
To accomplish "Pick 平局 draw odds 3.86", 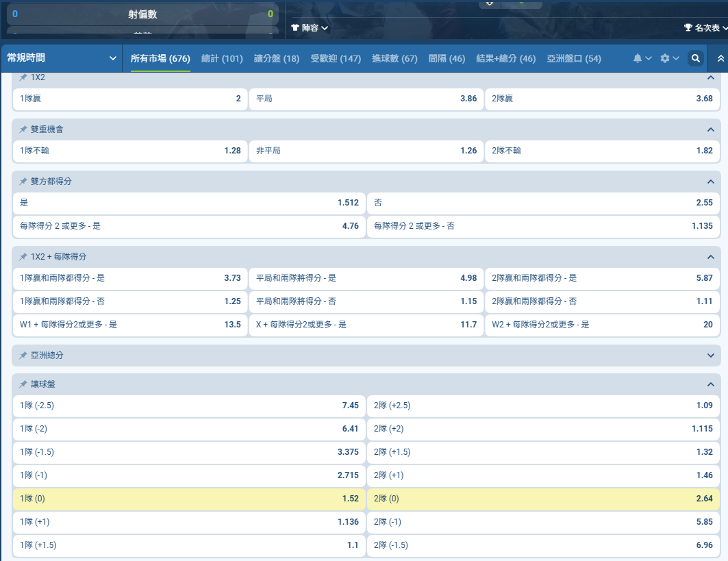I will [x=366, y=99].
